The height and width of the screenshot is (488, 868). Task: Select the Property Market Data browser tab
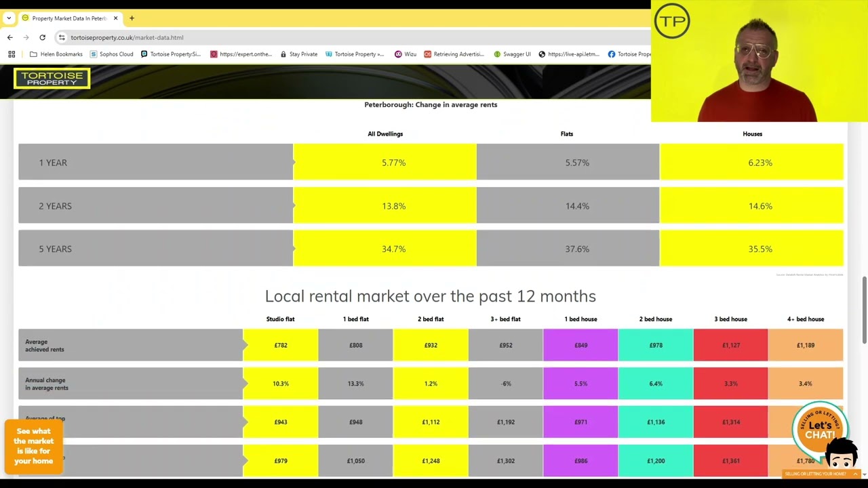(x=68, y=18)
